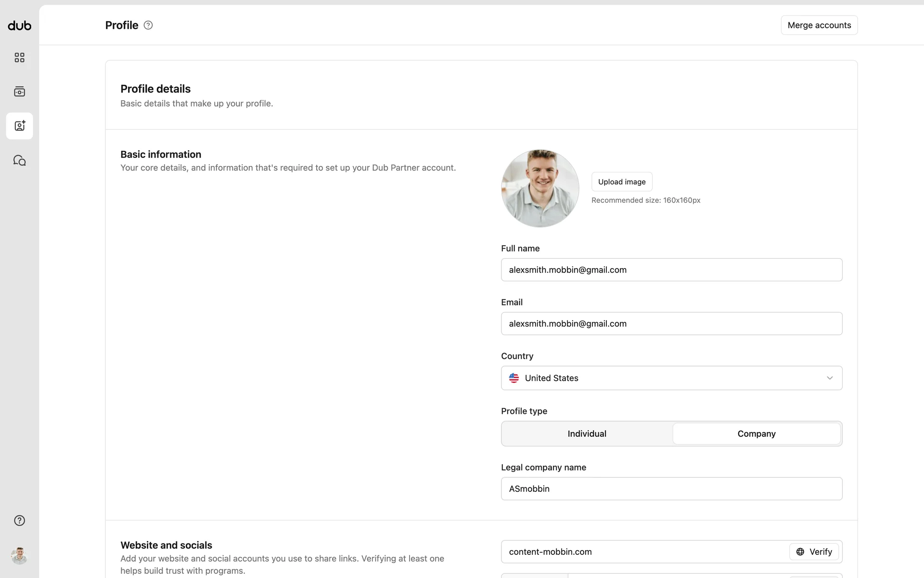924x578 pixels.
Task: Open the payouts wallet icon in sidebar
Action: (x=19, y=92)
